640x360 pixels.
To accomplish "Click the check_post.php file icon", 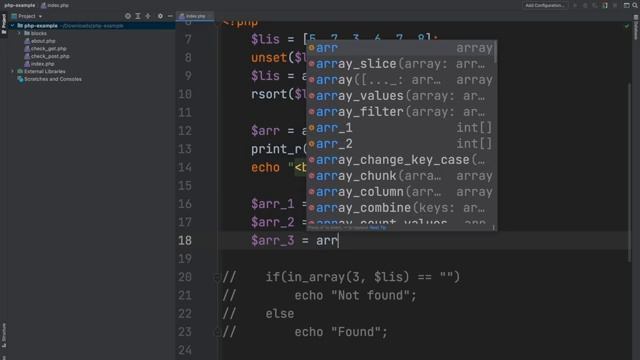I will pyautogui.click(x=27, y=56).
